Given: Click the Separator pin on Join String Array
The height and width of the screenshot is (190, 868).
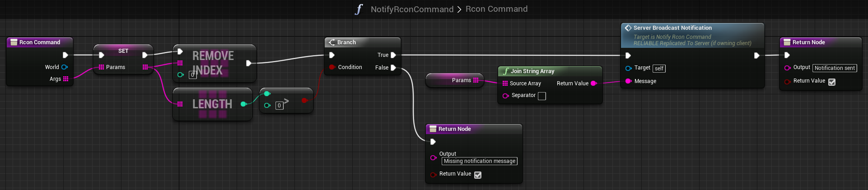Looking at the screenshot, I should [505, 95].
